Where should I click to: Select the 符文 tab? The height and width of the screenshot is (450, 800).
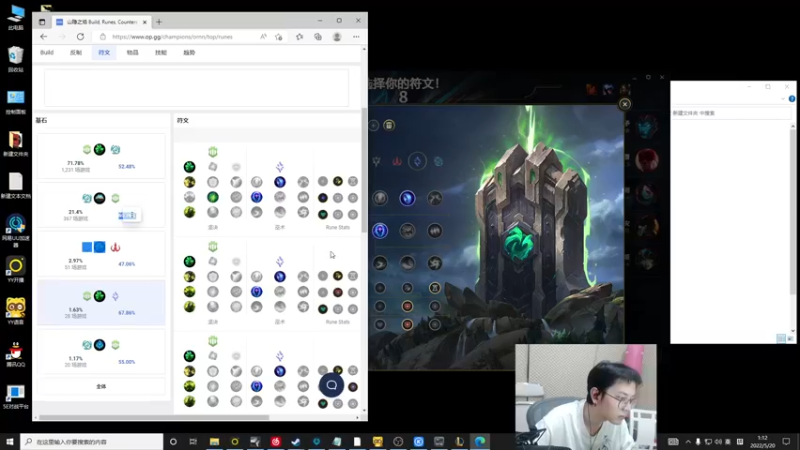click(x=104, y=53)
